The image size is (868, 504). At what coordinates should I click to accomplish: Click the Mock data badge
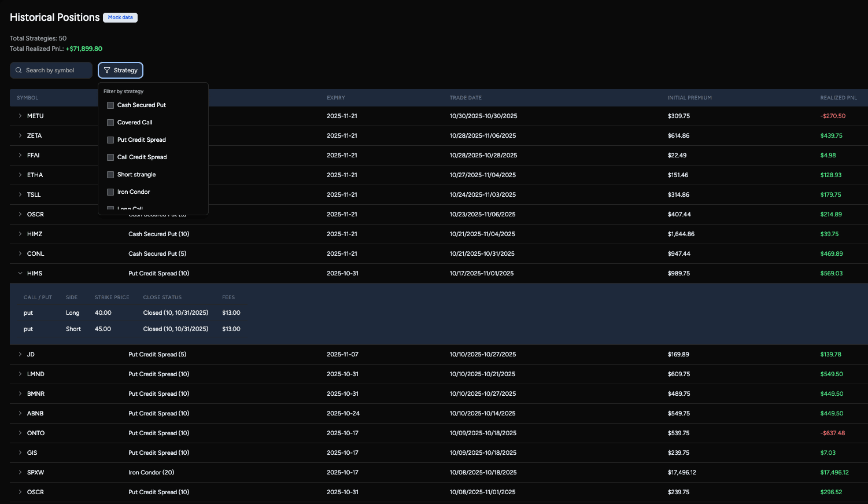(120, 17)
